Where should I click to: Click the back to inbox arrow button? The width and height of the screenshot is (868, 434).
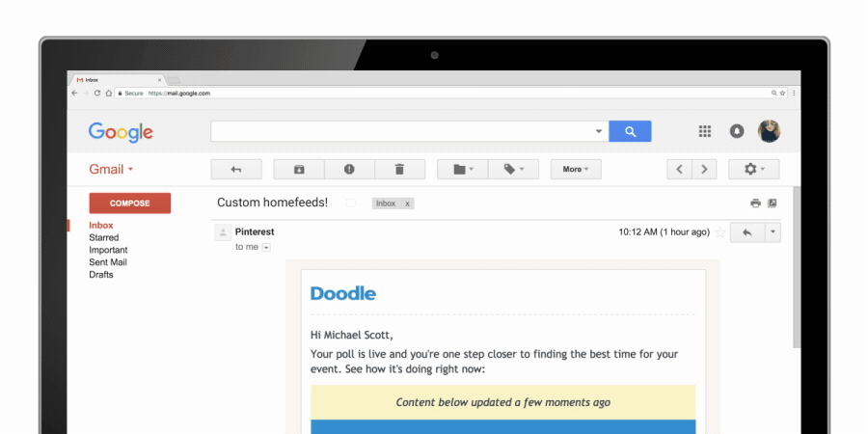pyautogui.click(x=235, y=170)
